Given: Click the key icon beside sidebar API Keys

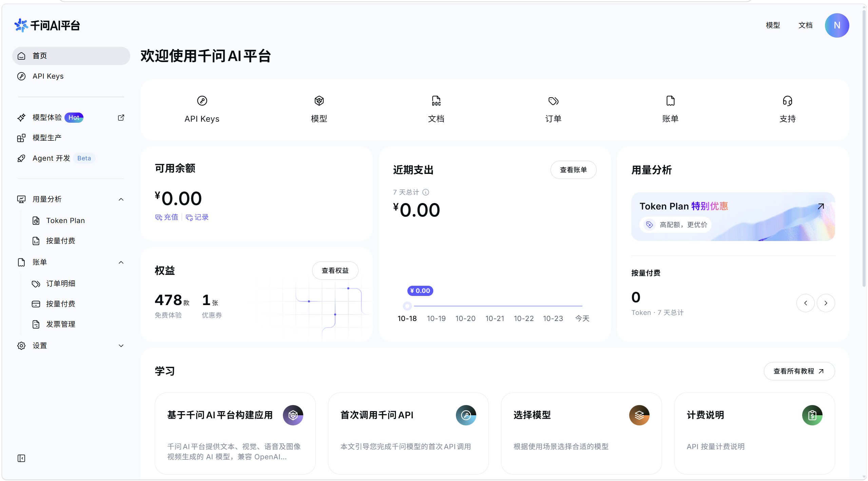Looking at the screenshot, I should coord(21,76).
